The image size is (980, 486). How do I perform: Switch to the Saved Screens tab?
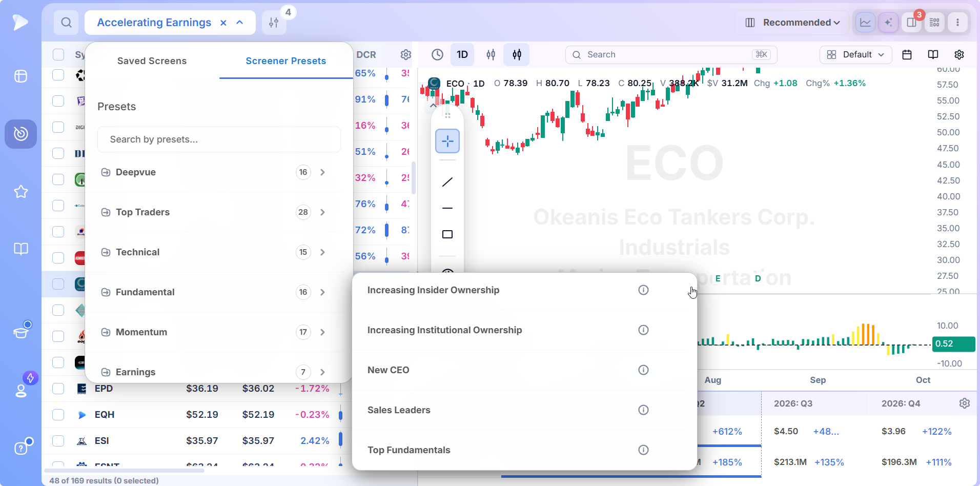[x=152, y=61]
